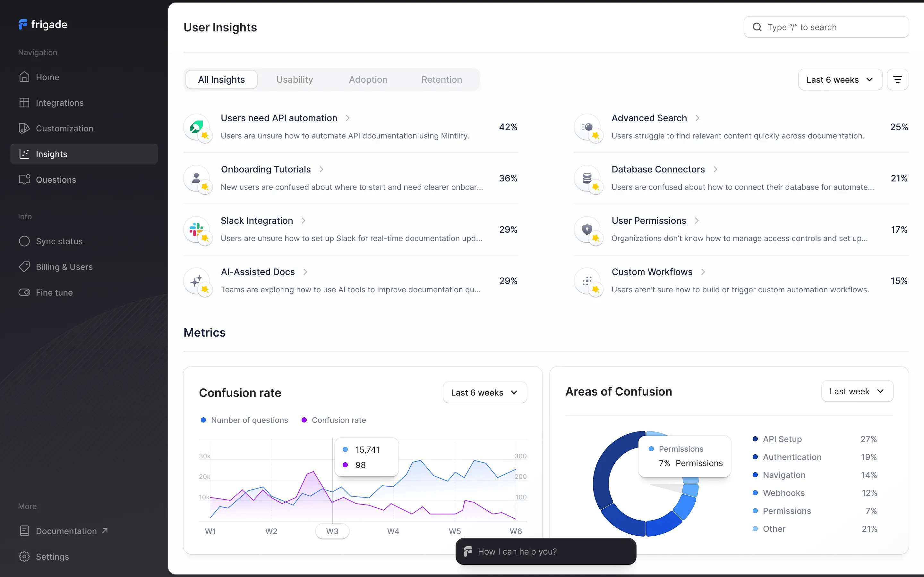The width and height of the screenshot is (924, 577).
Task: Switch to the Usability tab
Action: click(x=295, y=80)
